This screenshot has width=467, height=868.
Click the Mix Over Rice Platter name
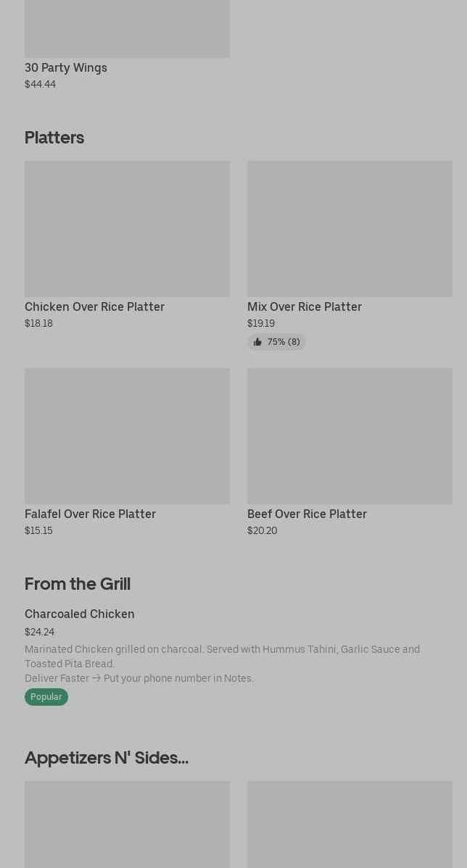[305, 306]
